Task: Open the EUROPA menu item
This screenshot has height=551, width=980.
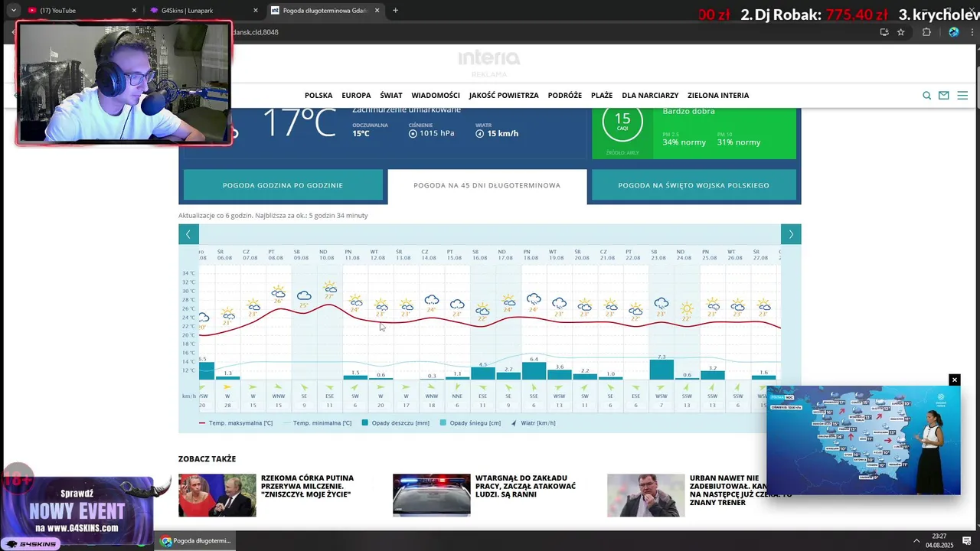Action: click(x=356, y=96)
